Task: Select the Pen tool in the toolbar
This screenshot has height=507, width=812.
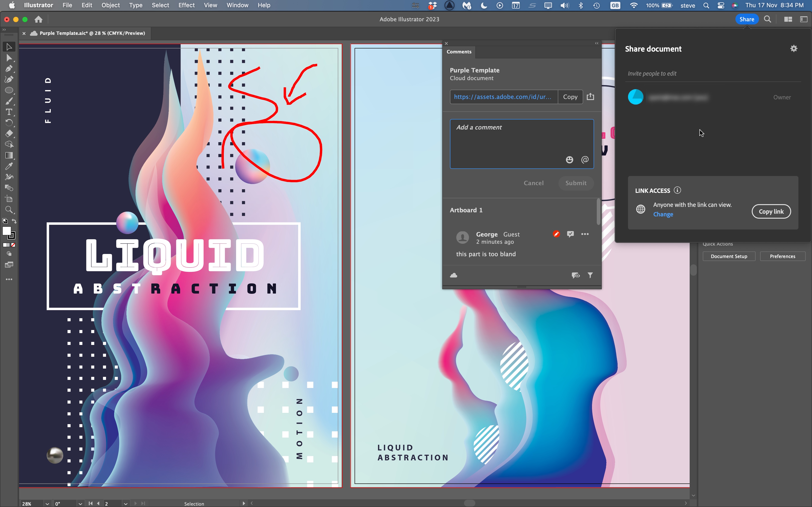Action: click(x=9, y=69)
